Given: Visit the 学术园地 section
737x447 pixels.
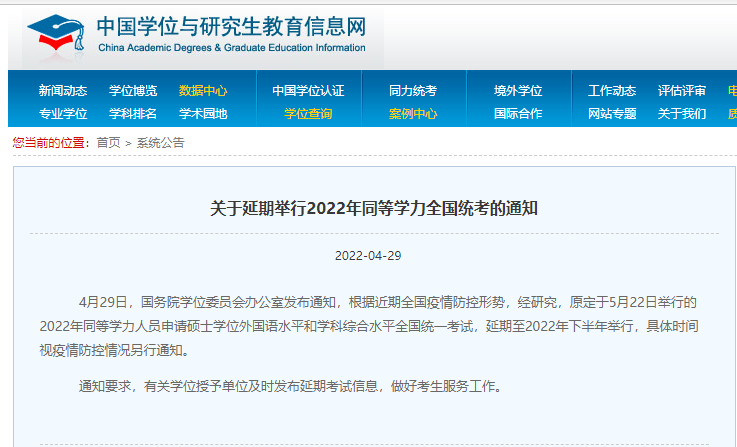Looking at the screenshot, I should coord(203,114).
